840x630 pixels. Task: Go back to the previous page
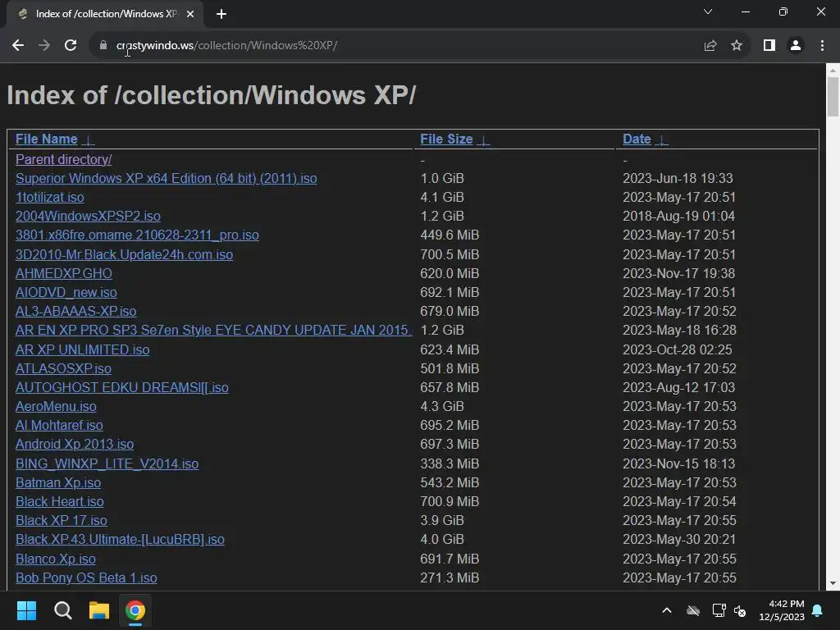18,46
